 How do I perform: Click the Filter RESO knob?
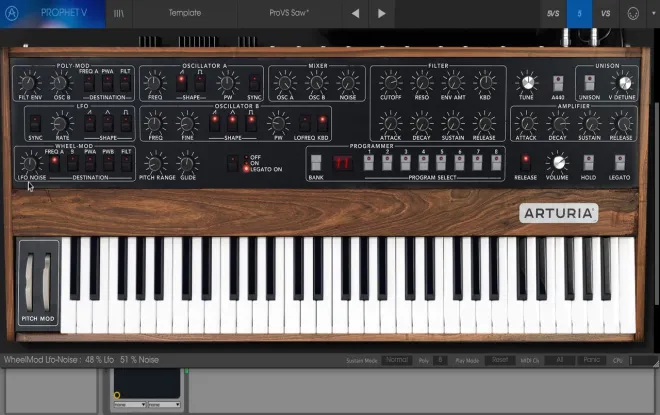pos(422,82)
